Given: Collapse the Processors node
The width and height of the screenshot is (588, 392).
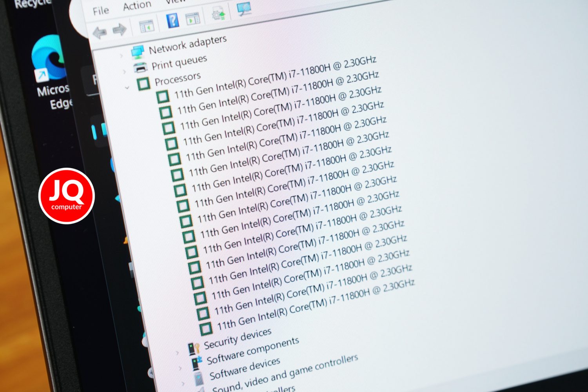Looking at the screenshot, I should click(127, 87).
